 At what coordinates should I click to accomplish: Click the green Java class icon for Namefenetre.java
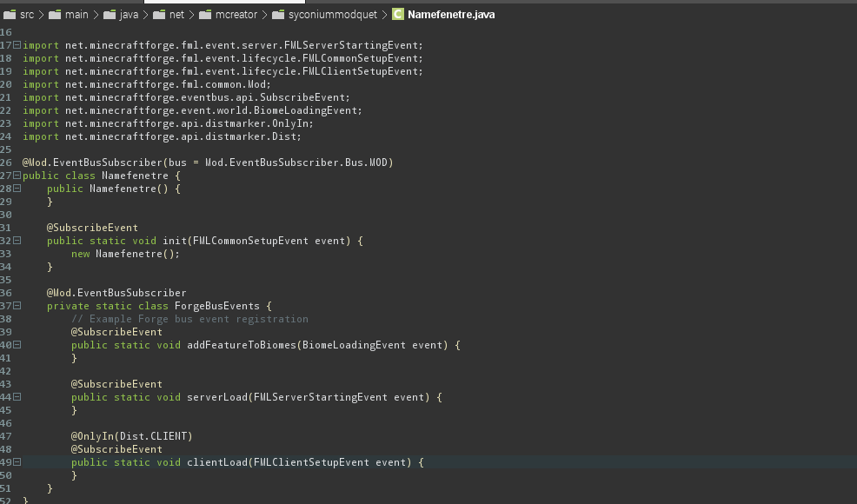[398, 15]
